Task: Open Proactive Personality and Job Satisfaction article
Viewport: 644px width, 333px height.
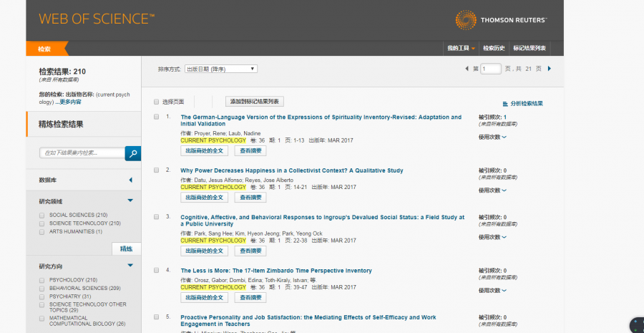Action: 308,321
